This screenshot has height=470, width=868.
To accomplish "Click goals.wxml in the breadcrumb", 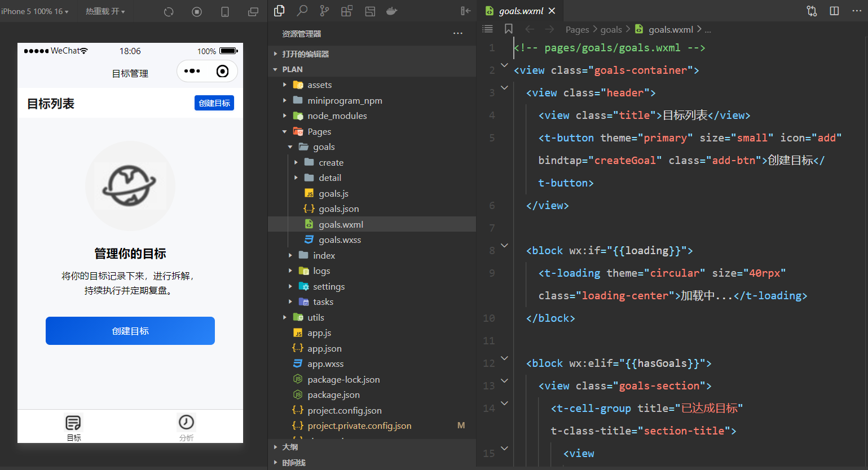I will 671,29.
